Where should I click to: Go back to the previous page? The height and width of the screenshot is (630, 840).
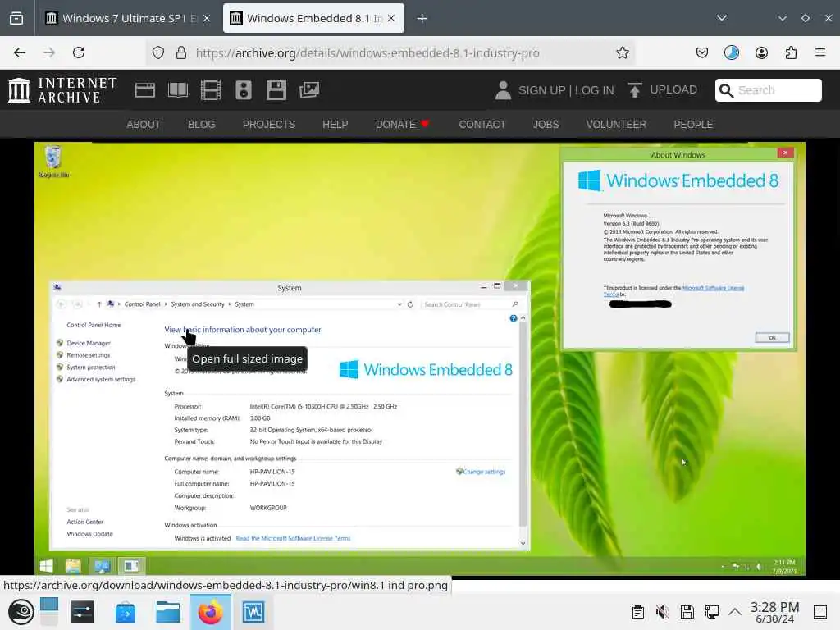(x=20, y=52)
